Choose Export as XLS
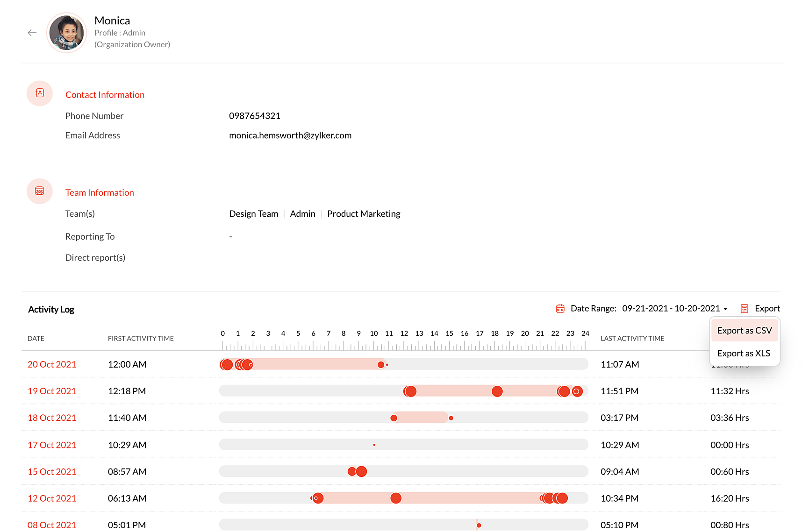Viewport: 802px width, 532px height. click(x=745, y=353)
